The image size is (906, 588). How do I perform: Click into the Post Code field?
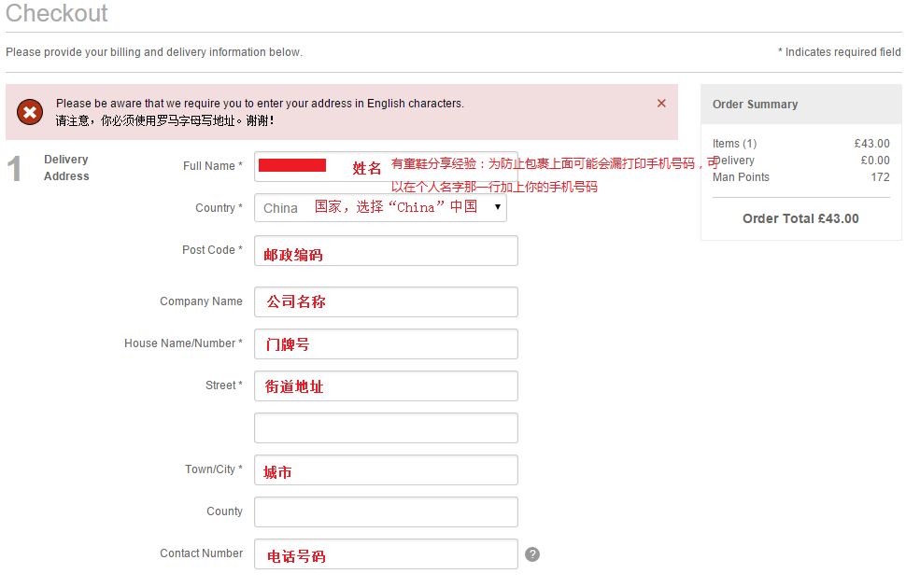tap(386, 250)
